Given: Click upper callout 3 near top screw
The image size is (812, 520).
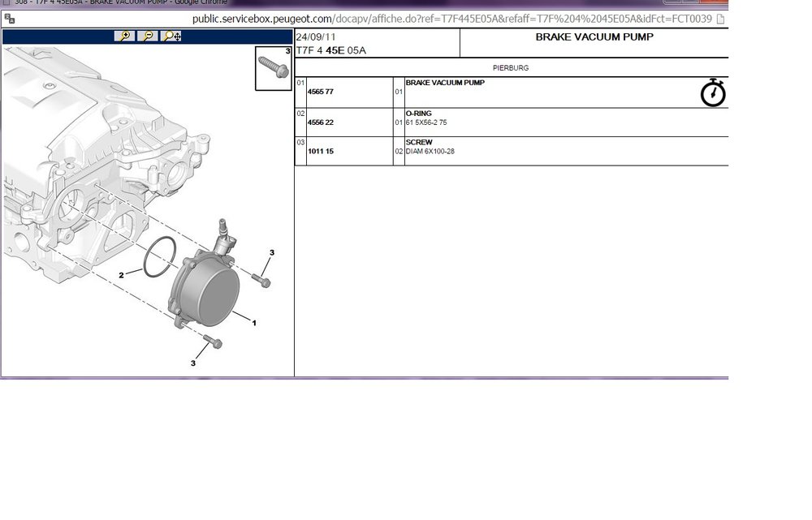Looking at the screenshot, I should (x=272, y=252).
